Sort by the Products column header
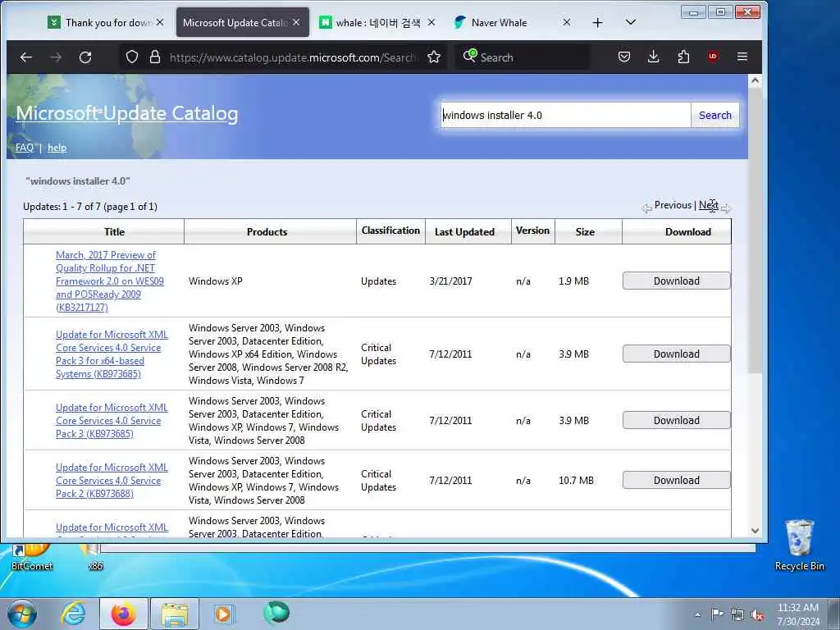 [x=267, y=231]
